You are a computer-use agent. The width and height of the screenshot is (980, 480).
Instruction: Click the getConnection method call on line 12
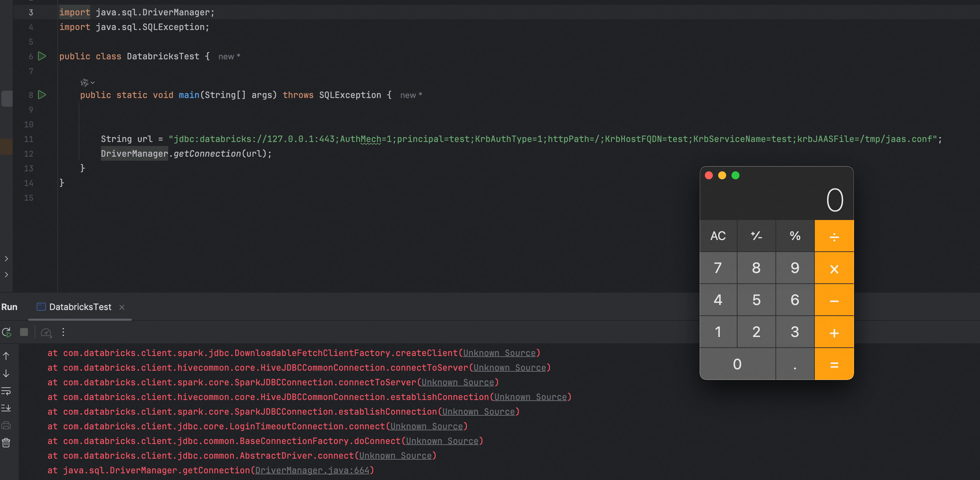coord(207,153)
